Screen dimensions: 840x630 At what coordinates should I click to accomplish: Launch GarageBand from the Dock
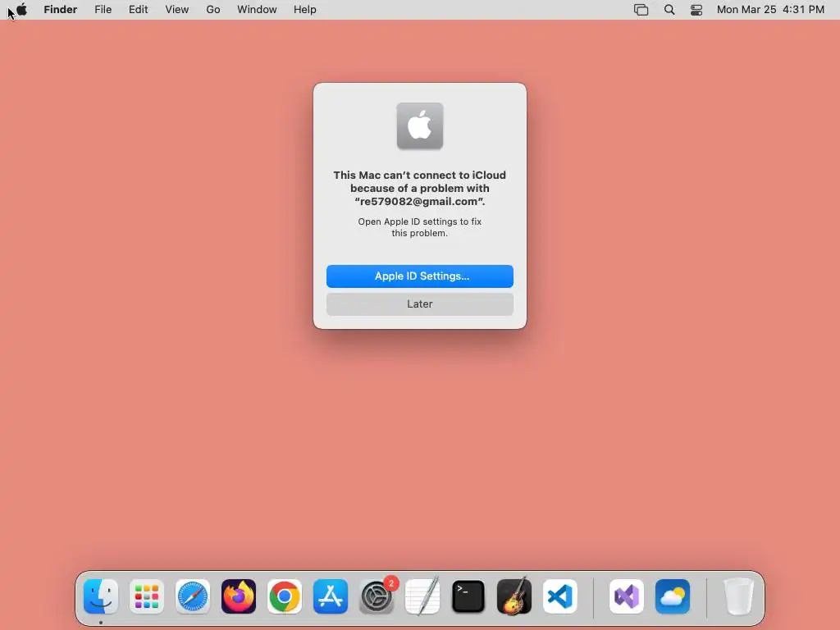point(514,596)
